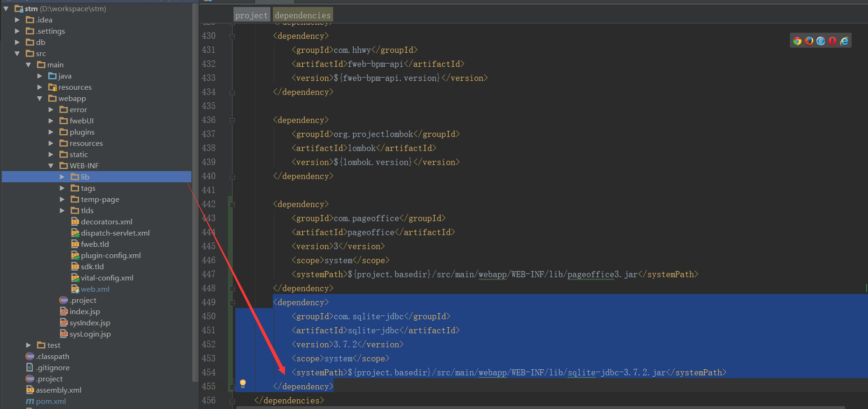Select the fwebUI folder
868x409 pixels.
click(x=81, y=121)
